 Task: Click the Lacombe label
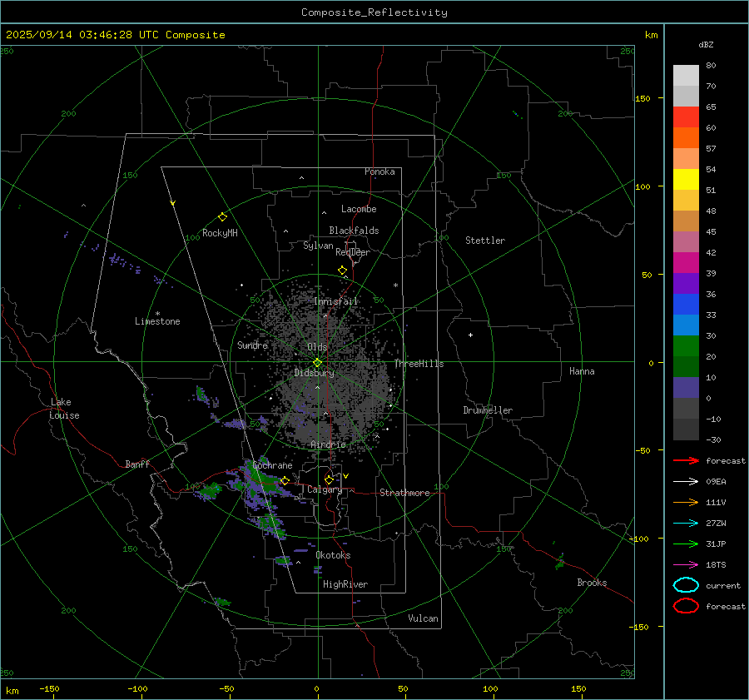(359, 209)
